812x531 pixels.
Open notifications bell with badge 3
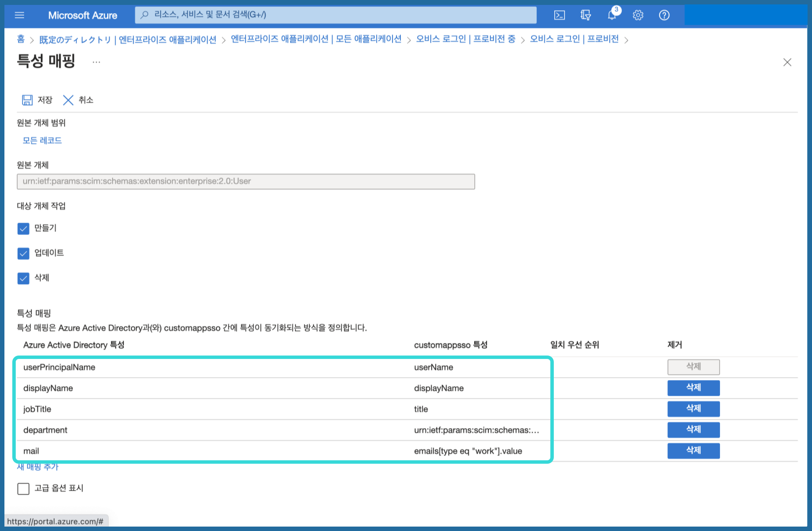[612, 14]
